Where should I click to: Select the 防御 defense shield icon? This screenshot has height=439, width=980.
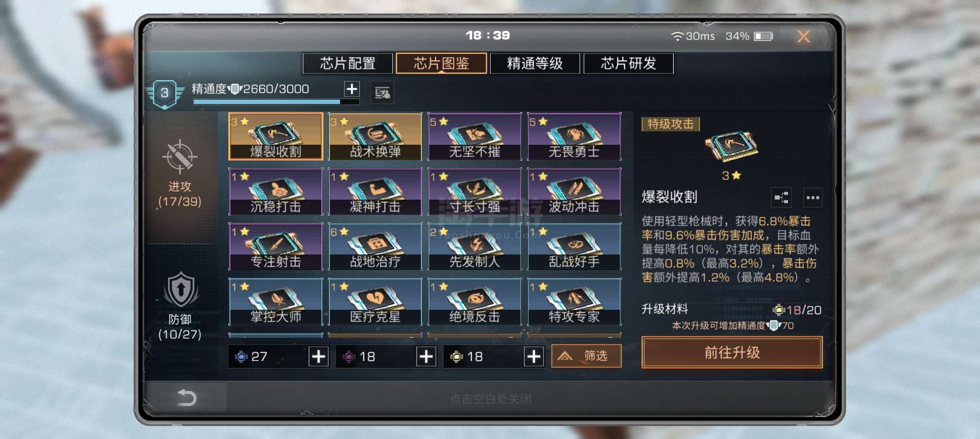181,289
